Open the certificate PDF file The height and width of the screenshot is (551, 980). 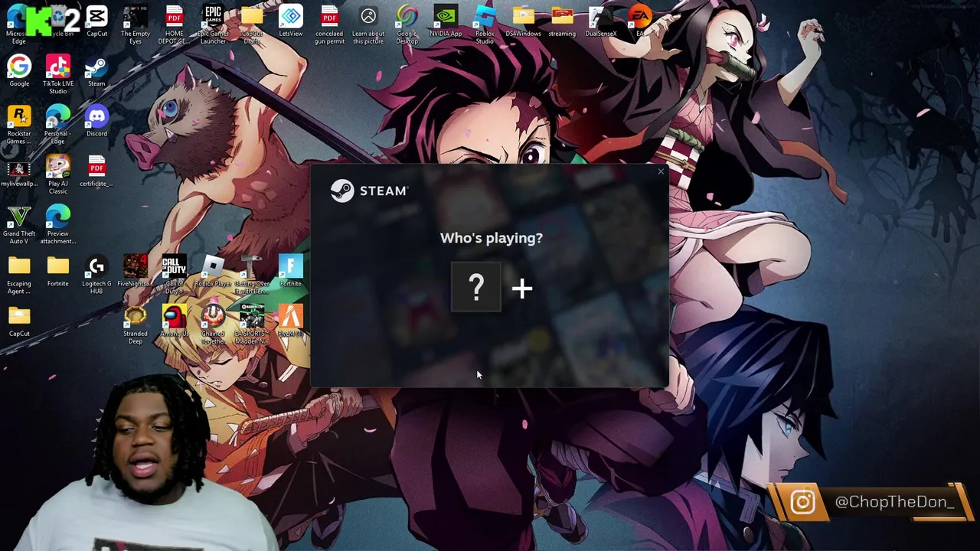tap(96, 172)
